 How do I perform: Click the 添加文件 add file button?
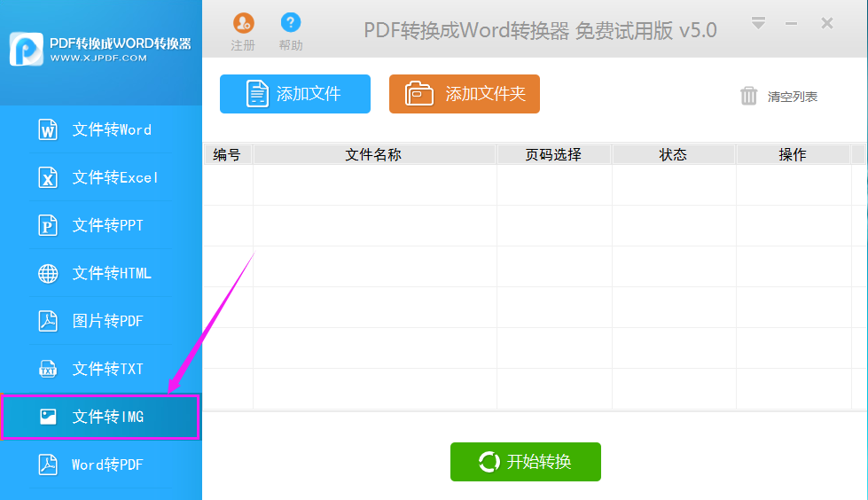coord(295,94)
